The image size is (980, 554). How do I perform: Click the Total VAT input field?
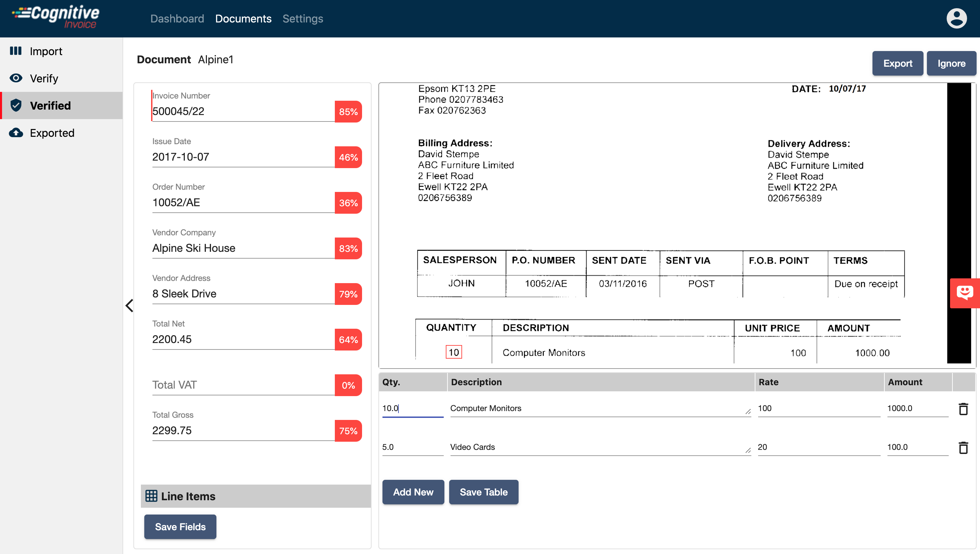point(243,385)
